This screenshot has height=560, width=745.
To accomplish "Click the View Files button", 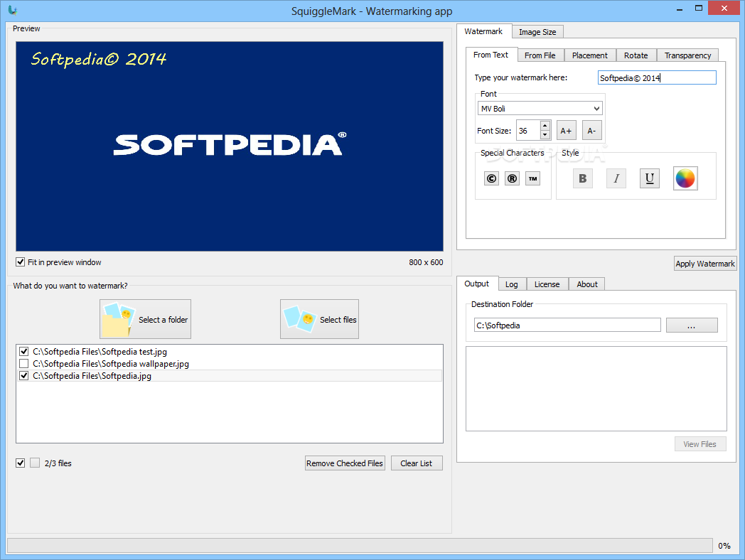I will click(x=700, y=444).
